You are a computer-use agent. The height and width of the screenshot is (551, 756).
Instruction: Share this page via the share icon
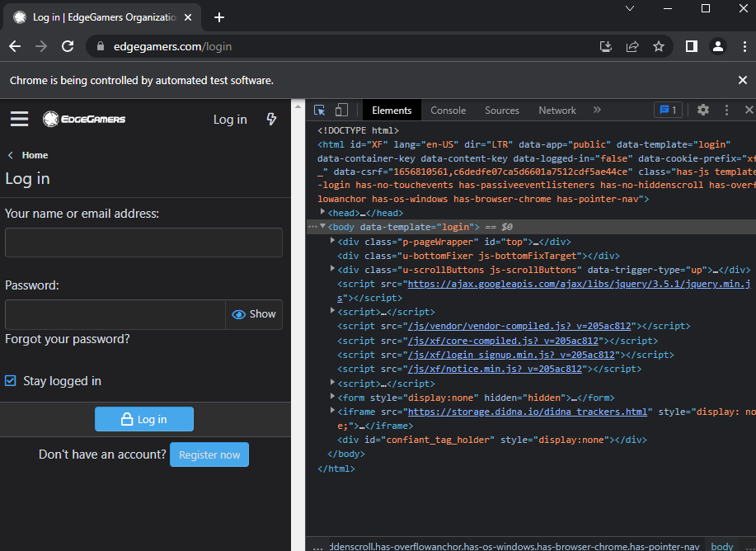632,46
